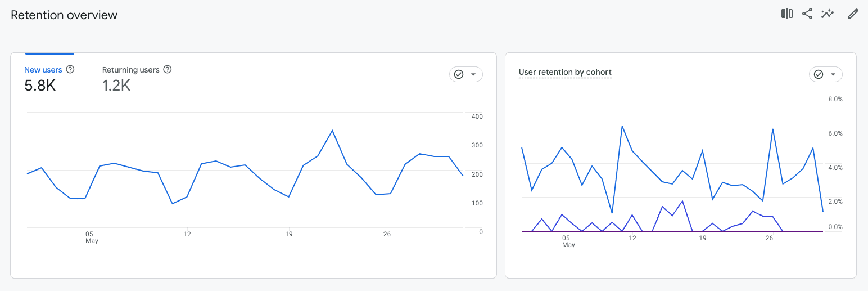Viewport: 868px width, 291px height.
Task: Click the 1.2K returning users value
Action: tap(116, 86)
